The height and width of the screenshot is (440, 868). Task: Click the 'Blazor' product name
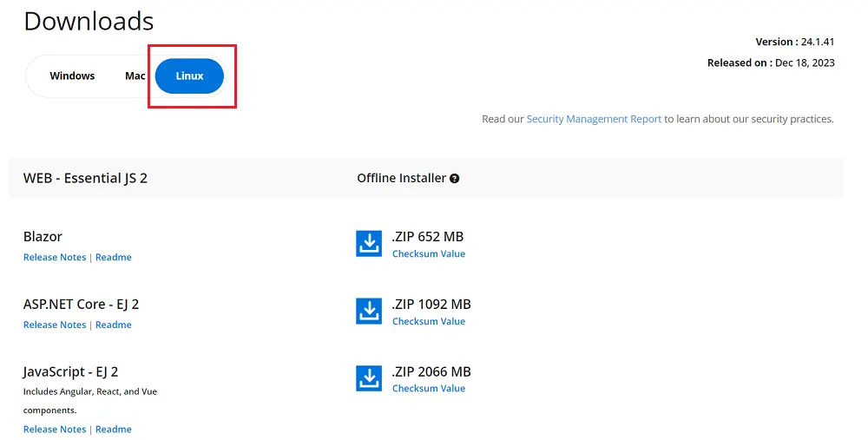point(43,237)
